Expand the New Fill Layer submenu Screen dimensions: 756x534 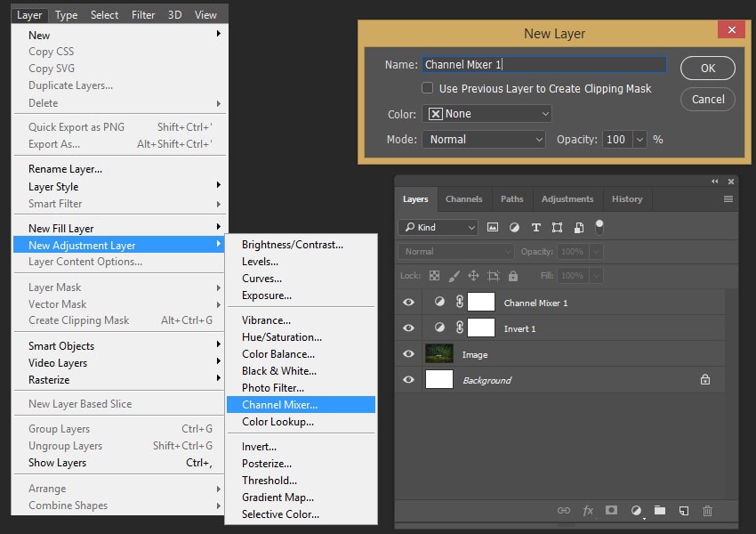tap(119, 228)
